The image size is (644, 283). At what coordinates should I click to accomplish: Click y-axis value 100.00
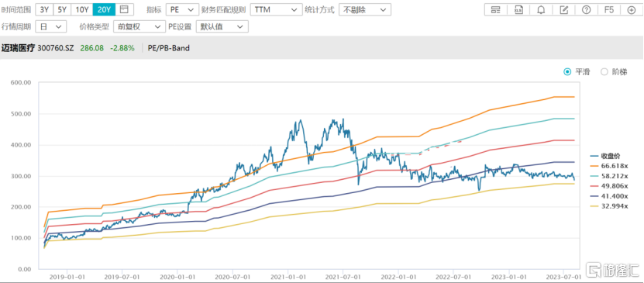tap(22, 238)
